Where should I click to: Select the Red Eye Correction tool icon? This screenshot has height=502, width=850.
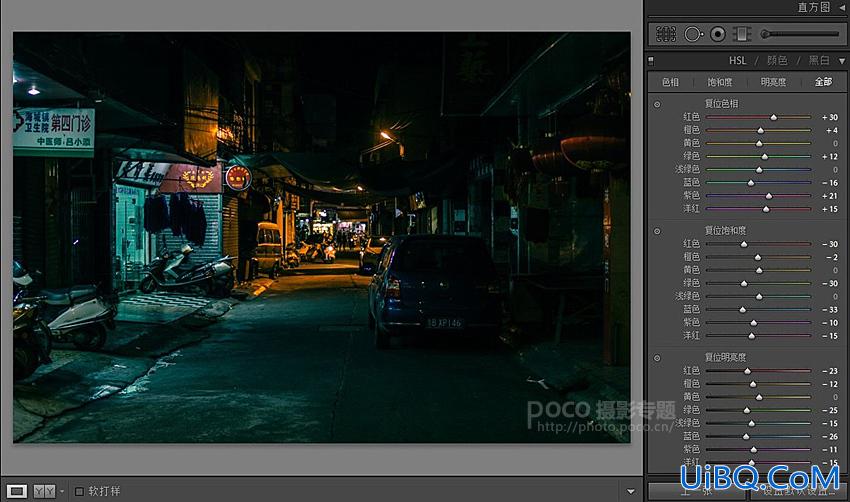(718, 34)
